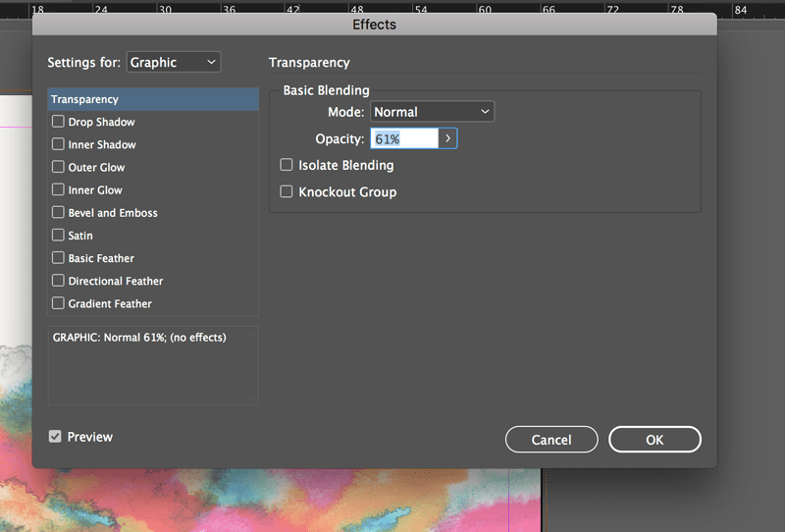Open the Settings for Graphic dropdown
This screenshot has width=785, height=532.
point(174,62)
